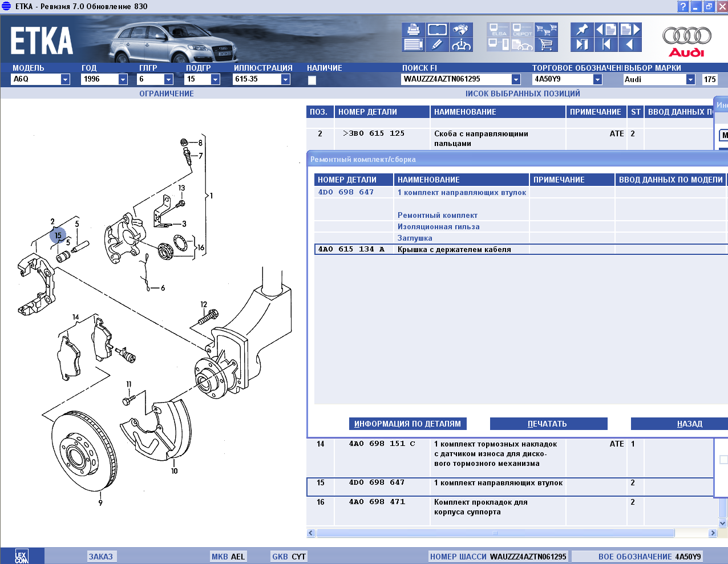Viewport: 728px width, 564px height.
Task: Select row 4A0 615 134 A in dialog
Action: click(x=521, y=249)
